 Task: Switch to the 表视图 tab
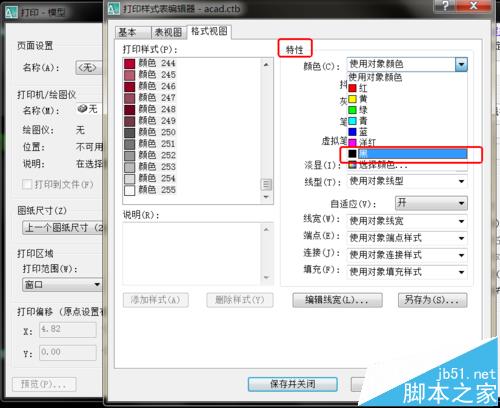(169, 32)
